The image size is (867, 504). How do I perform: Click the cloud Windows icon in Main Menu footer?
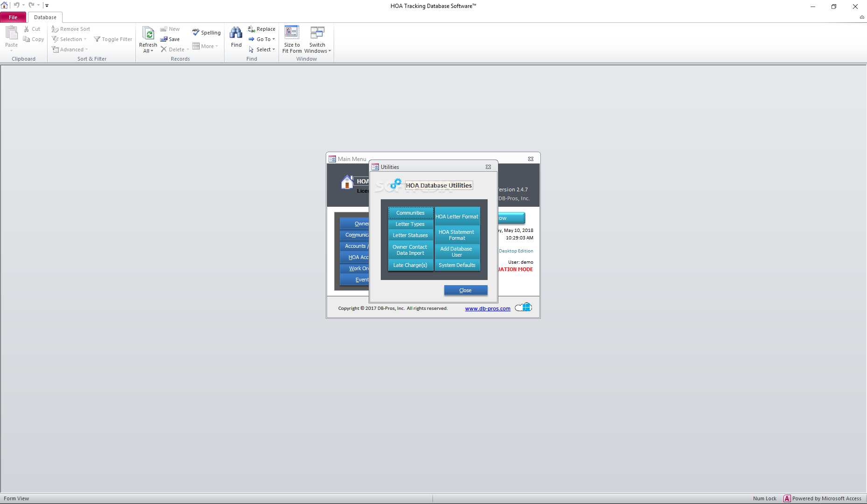click(x=524, y=307)
